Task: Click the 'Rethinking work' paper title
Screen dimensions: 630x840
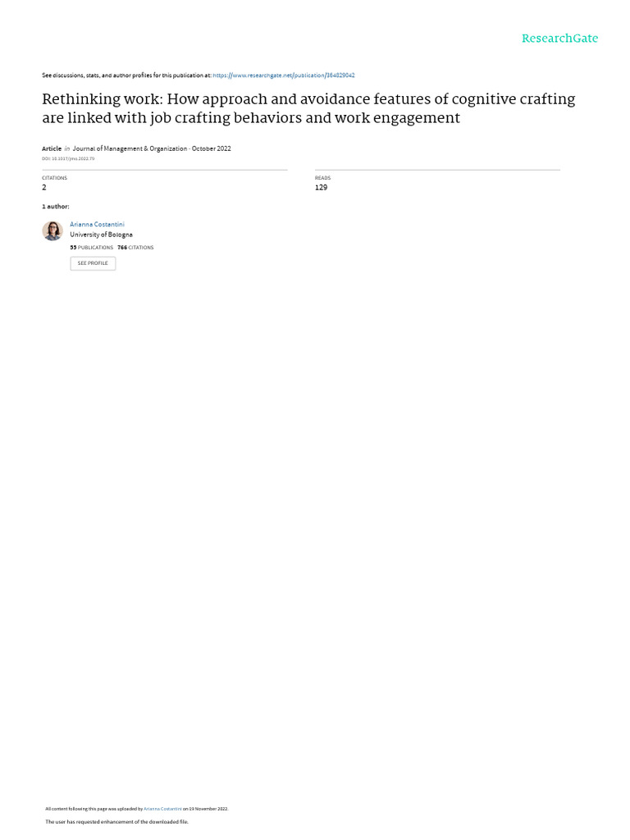Action: 308,108
